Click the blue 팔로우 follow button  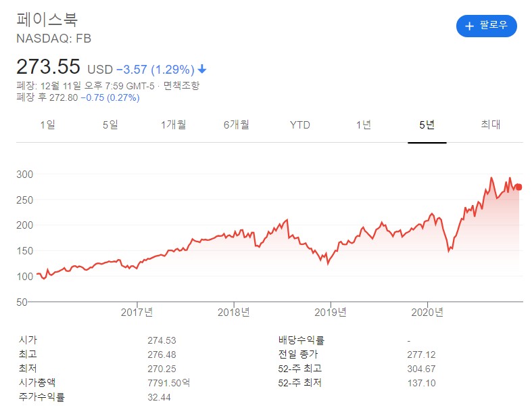pyautogui.click(x=486, y=26)
